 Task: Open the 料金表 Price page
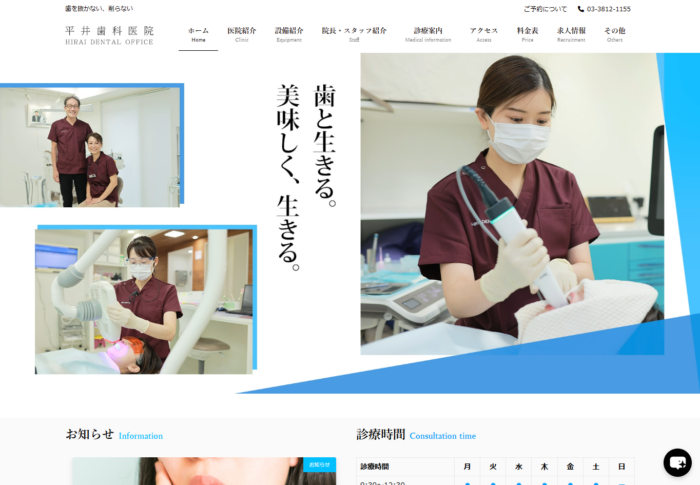(527, 35)
